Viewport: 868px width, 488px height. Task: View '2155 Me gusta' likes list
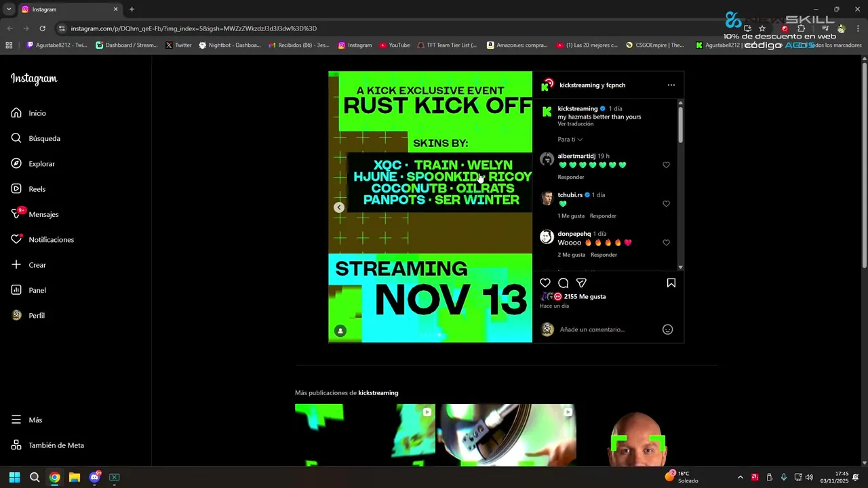pyautogui.click(x=585, y=297)
